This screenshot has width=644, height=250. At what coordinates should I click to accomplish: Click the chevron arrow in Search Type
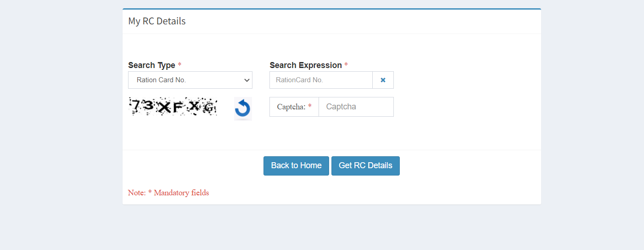point(246,80)
